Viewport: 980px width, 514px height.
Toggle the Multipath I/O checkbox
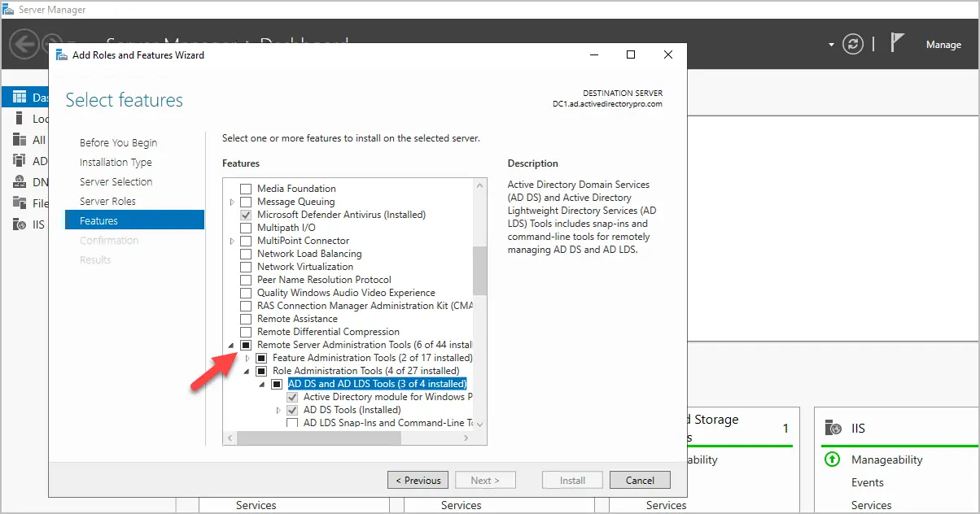pos(246,228)
